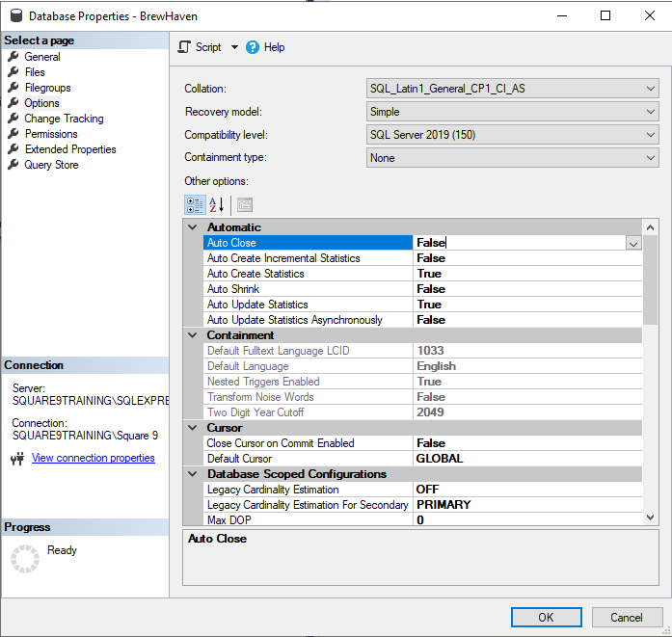The width and height of the screenshot is (672, 637).
Task: Click the Alphabetical sort icon
Action: point(217,204)
